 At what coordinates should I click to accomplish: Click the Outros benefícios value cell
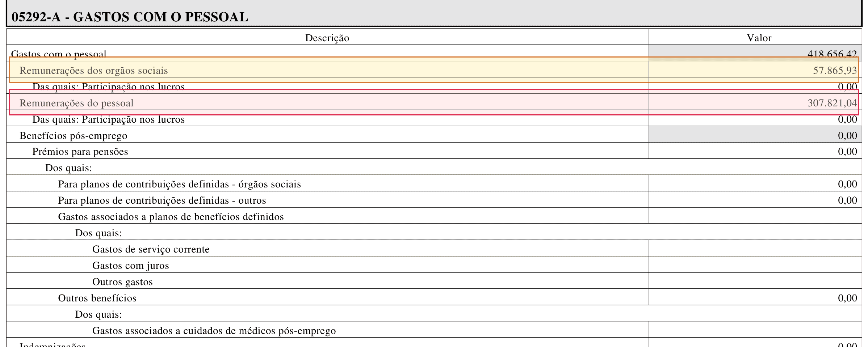pyautogui.click(x=755, y=297)
